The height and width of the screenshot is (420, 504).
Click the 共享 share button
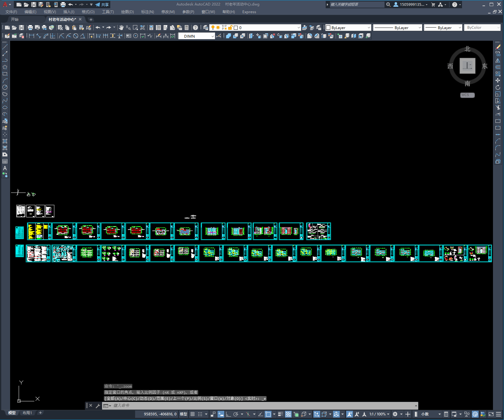(x=102, y=5)
